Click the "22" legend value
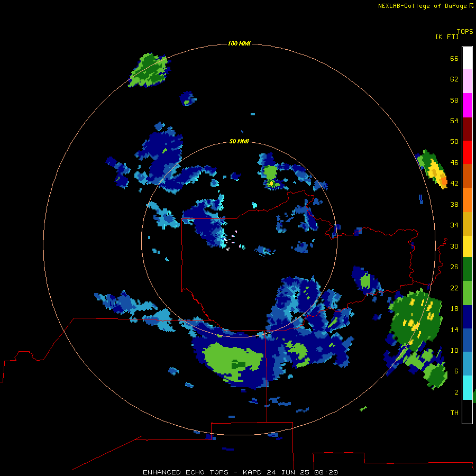 (454, 288)
